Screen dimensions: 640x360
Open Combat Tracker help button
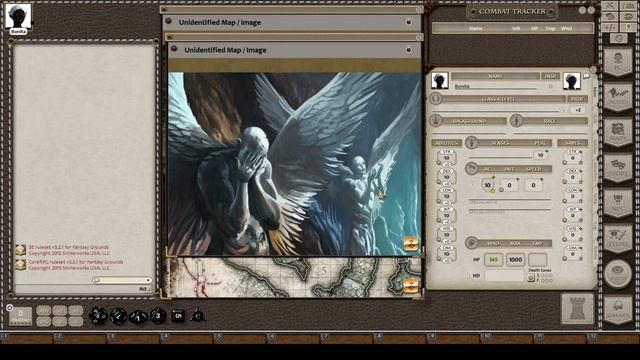pyautogui.click(x=582, y=11)
